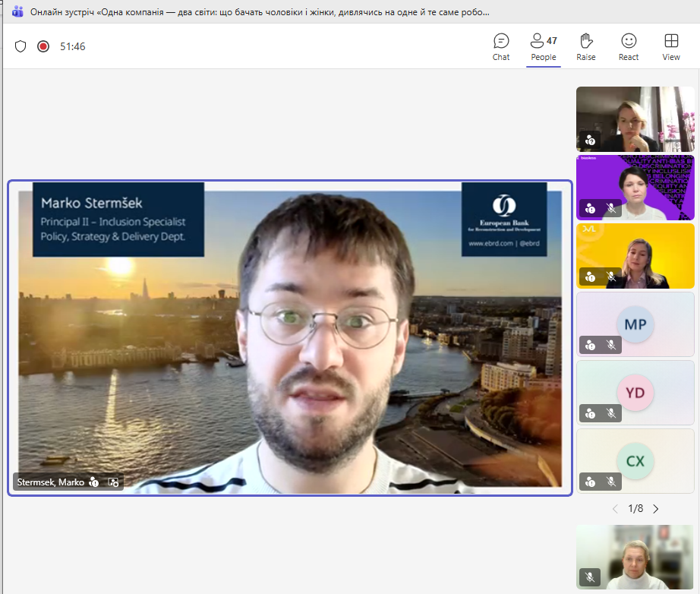Image resolution: width=700 pixels, height=594 pixels.
Task: Click the shield privacy icon
Action: coord(20,46)
